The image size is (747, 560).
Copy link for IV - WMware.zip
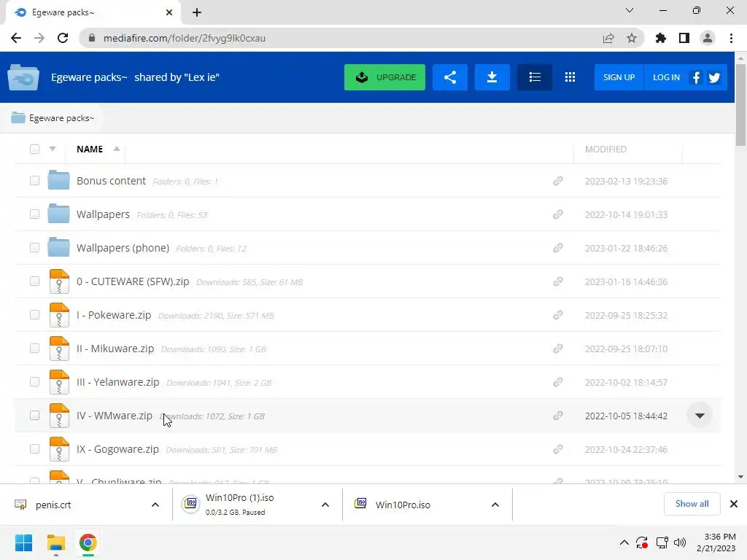pos(558,416)
